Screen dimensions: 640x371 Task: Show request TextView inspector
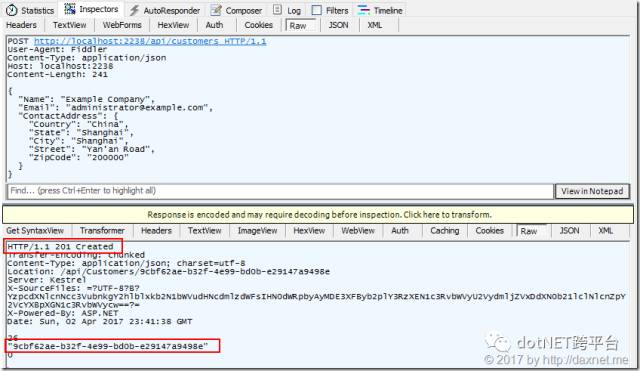pos(69,25)
